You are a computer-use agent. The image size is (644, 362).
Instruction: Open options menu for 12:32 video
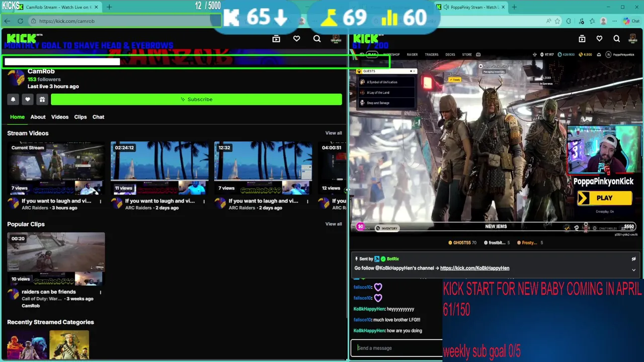[307, 202]
